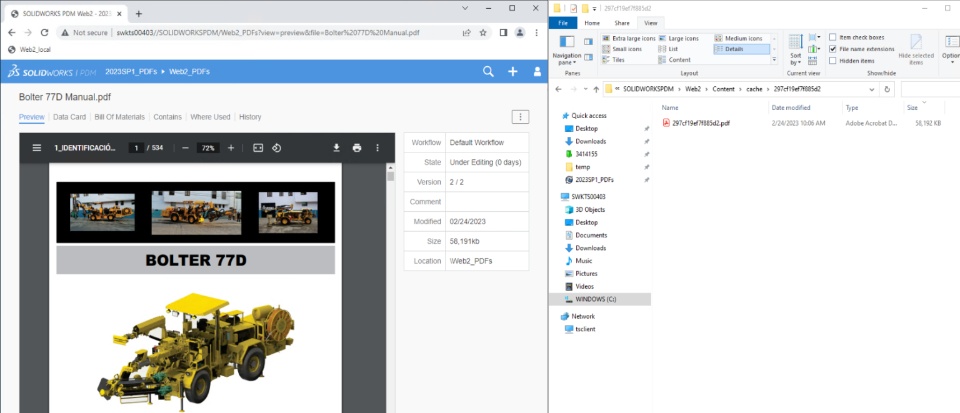
Task: Open the user account icon in PDM header
Action: 537,72
